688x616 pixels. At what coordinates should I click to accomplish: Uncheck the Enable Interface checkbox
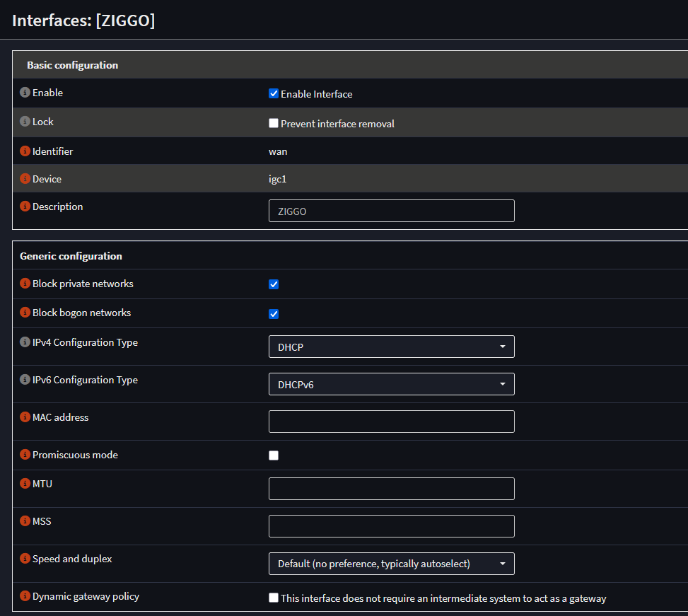[x=274, y=93]
